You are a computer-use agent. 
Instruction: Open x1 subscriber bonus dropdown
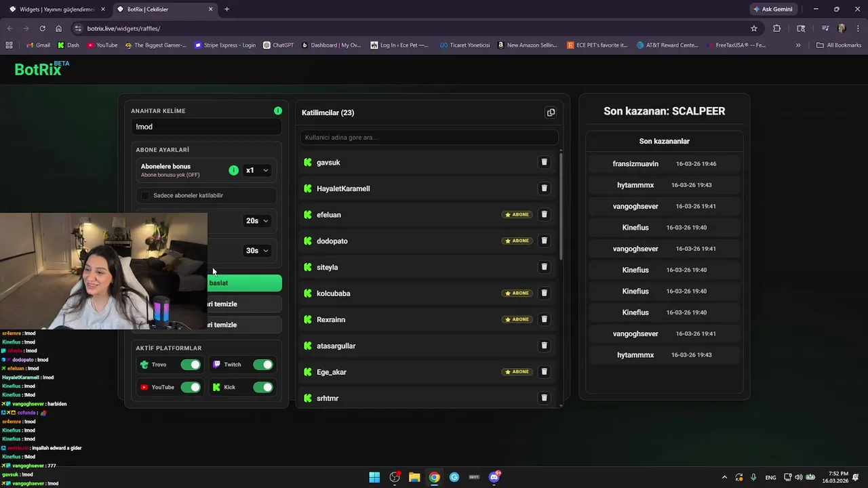click(x=257, y=170)
